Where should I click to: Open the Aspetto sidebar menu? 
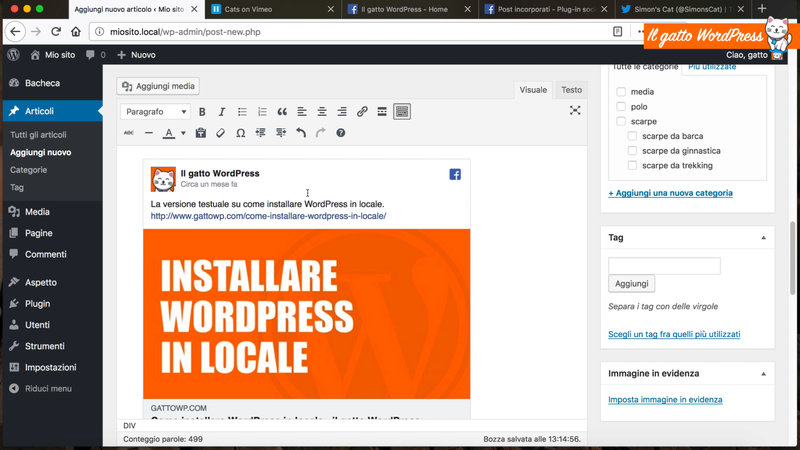[53, 282]
